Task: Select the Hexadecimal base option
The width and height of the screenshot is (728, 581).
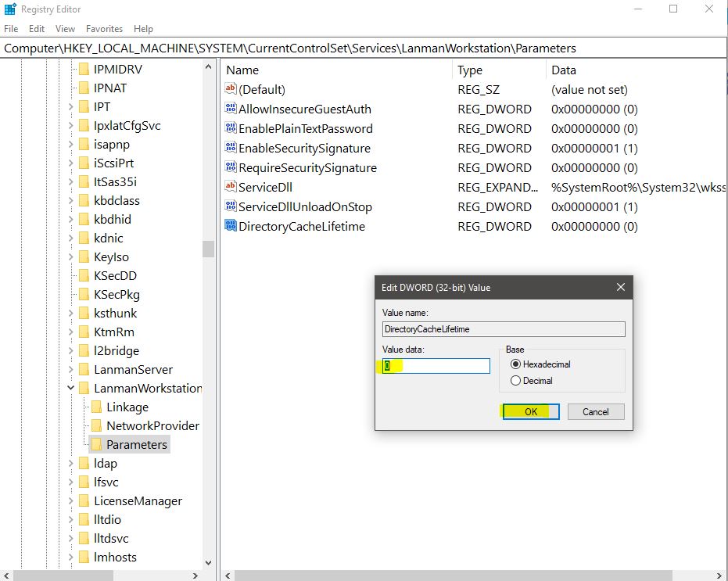Action: [x=517, y=364]
